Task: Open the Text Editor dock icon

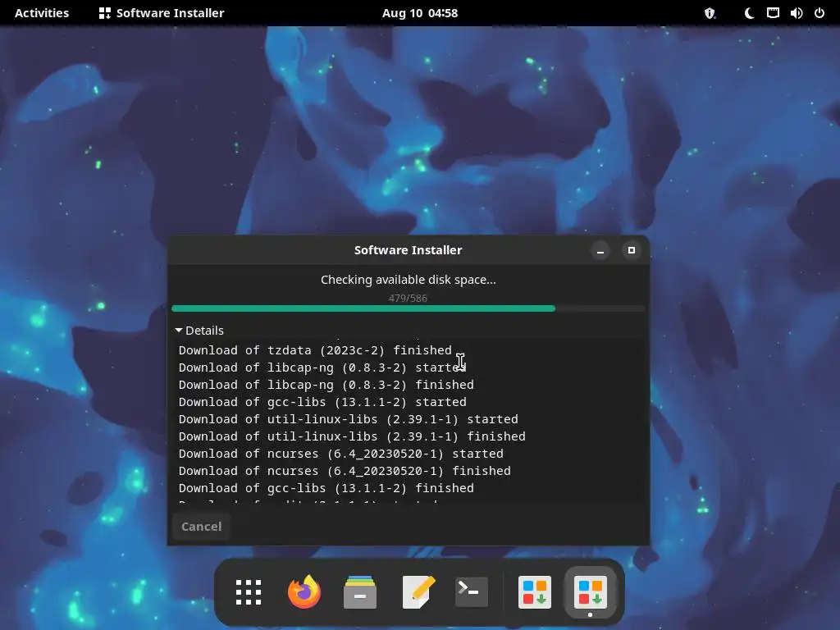Action: (418, 592)
